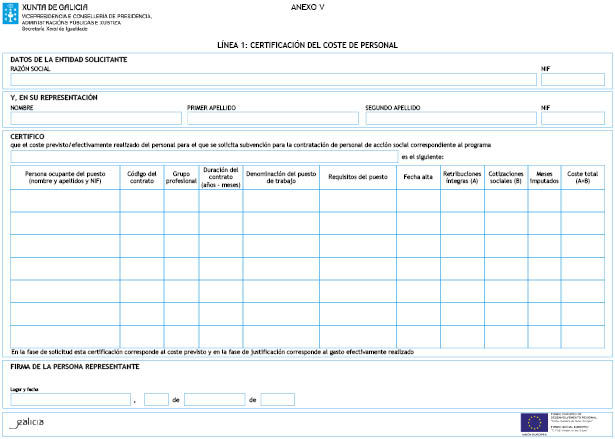Click the month field between the two 'de'

(x=215, y=399)
